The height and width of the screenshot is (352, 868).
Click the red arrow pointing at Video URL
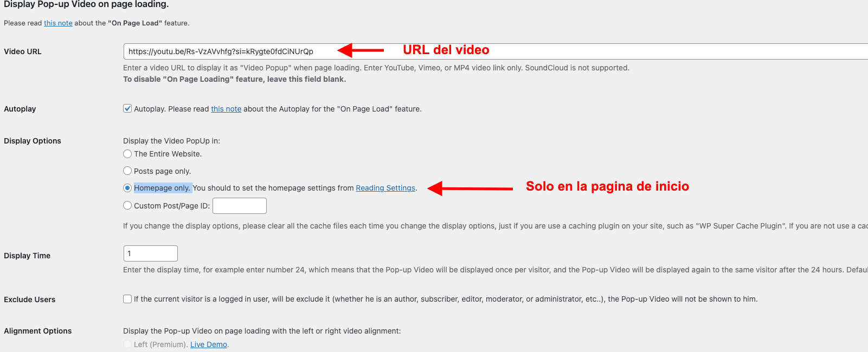[361, 50]
